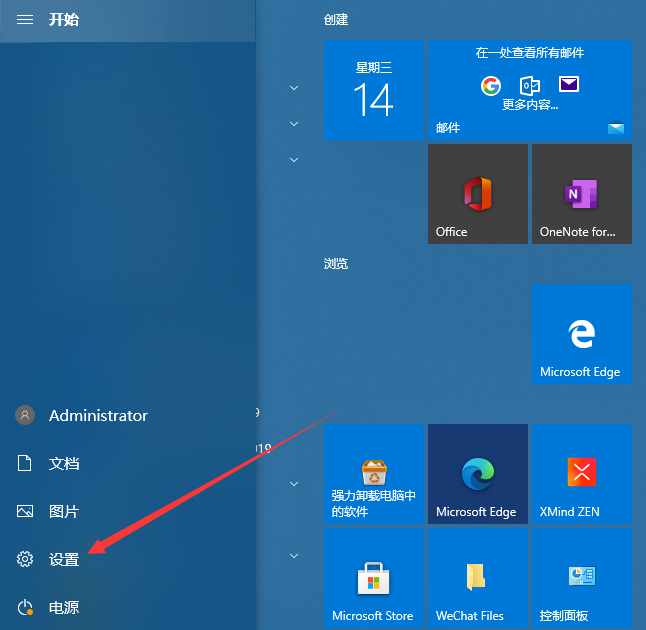Open the WeChat Files folder tile
This screenshot has width=646, height=630.
coord(477,577)
